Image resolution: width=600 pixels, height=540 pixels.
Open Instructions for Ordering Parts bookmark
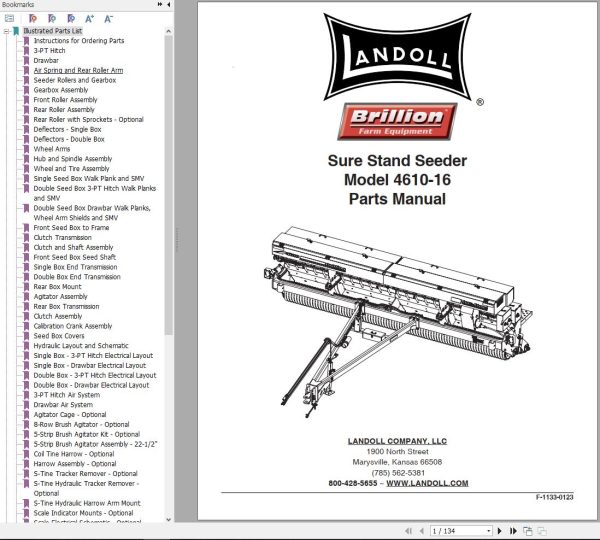[x=79, y=41]
